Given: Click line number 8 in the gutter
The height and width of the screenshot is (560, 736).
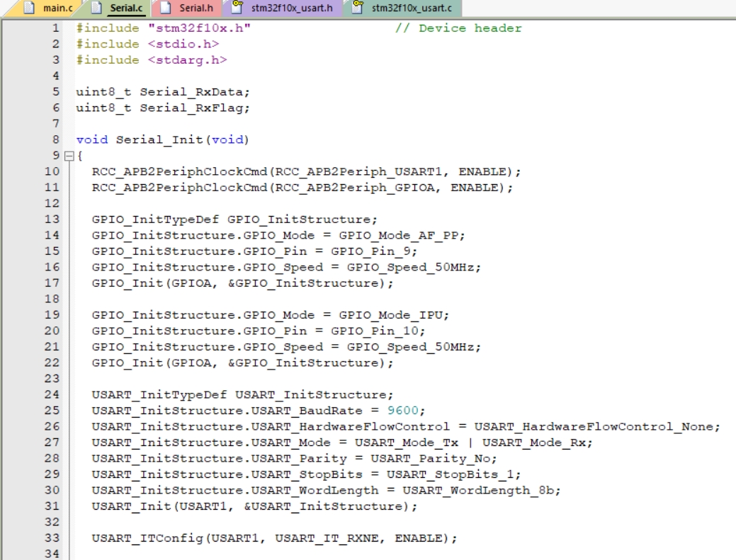Looking at the screenshot, I should (56, 139).
